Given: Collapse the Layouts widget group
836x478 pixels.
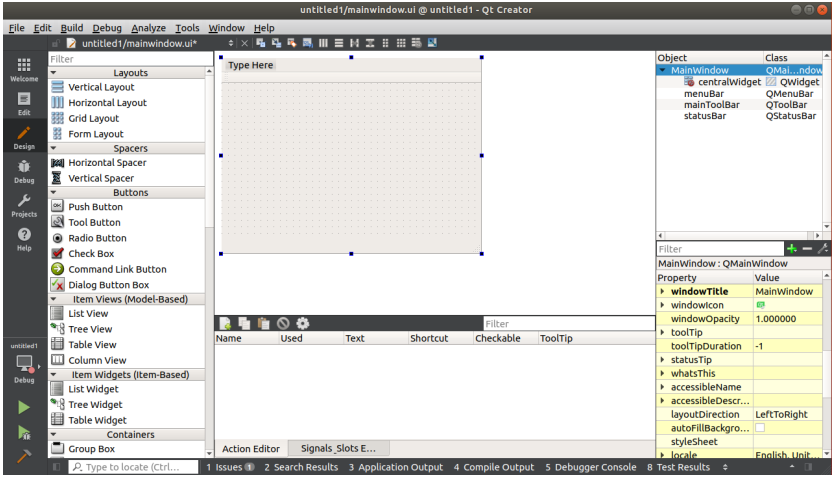Looking at the screenshot, I should pyautogui.click(x=53, y=72).
